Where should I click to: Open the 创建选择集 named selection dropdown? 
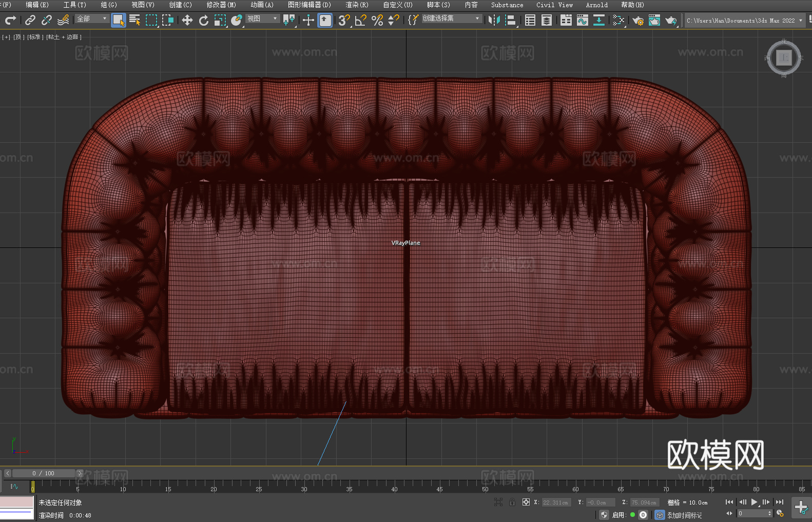[x=451, y=18]
